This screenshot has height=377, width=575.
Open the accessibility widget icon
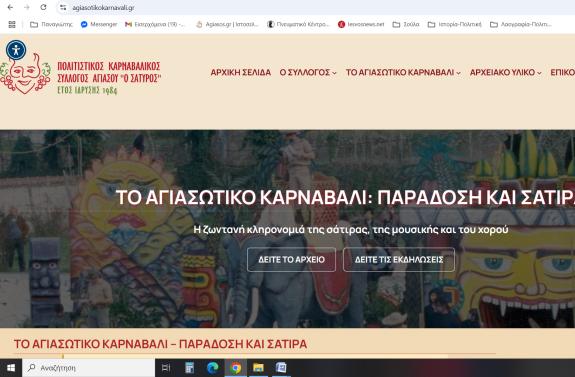[16, 50]
